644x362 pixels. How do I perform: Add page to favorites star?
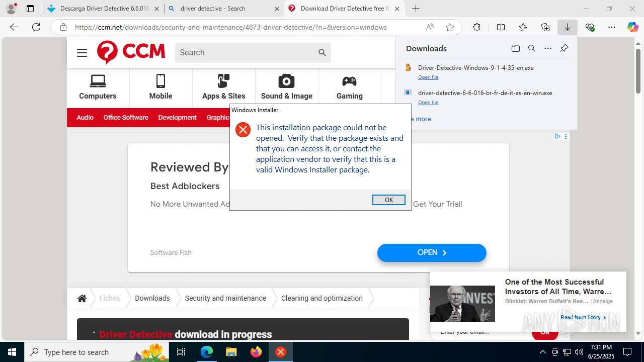[450, 27]
